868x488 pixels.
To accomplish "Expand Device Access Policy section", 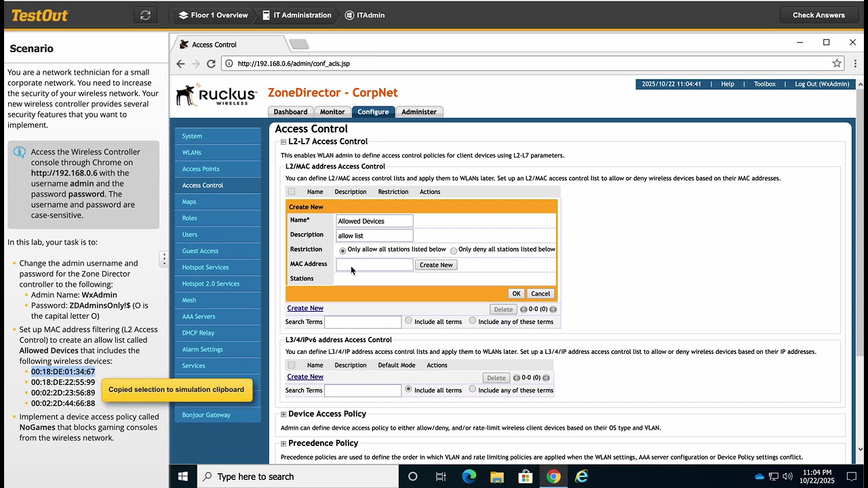I will pyautogui.click(x=283, y=414).
